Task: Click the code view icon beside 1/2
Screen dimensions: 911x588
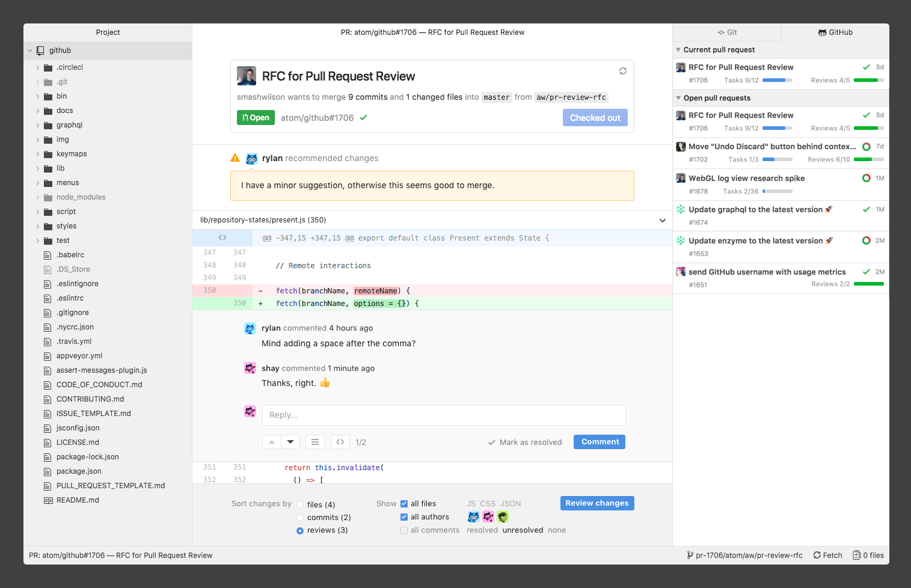Action: (x=340, y=442)
